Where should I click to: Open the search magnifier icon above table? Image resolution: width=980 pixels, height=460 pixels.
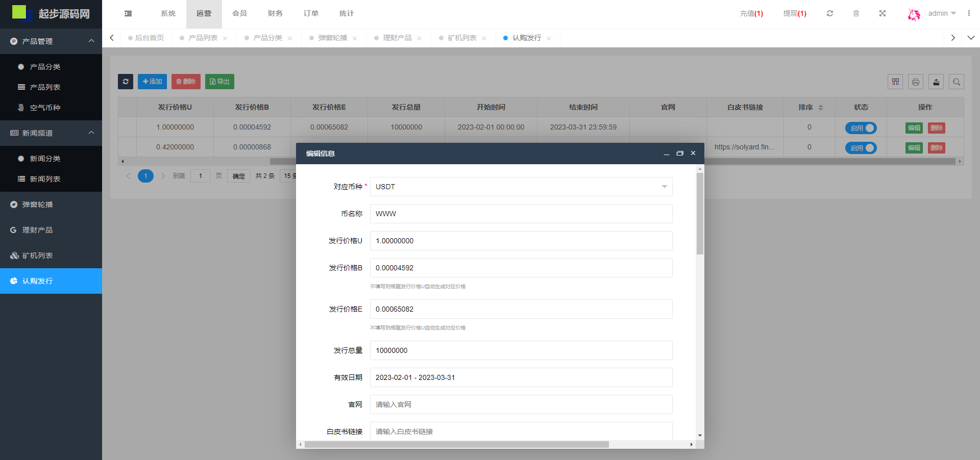click(957, 82)
